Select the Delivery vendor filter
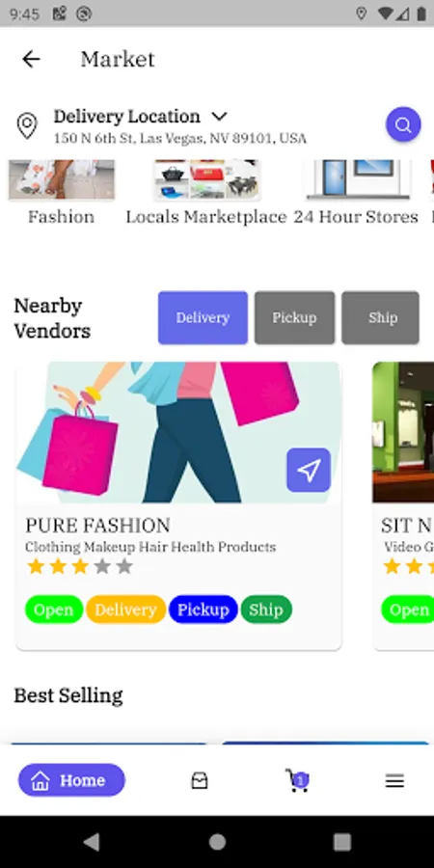Screen dimensions: 434x868 point(203,317)
